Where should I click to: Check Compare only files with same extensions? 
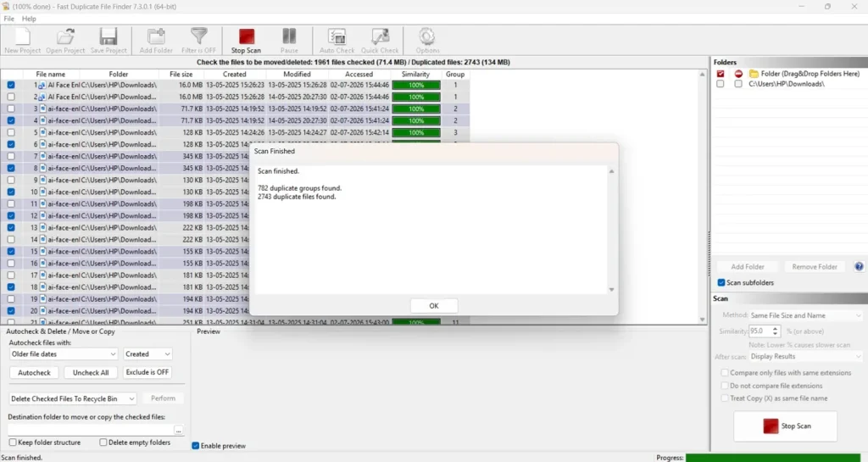point(725,373)
